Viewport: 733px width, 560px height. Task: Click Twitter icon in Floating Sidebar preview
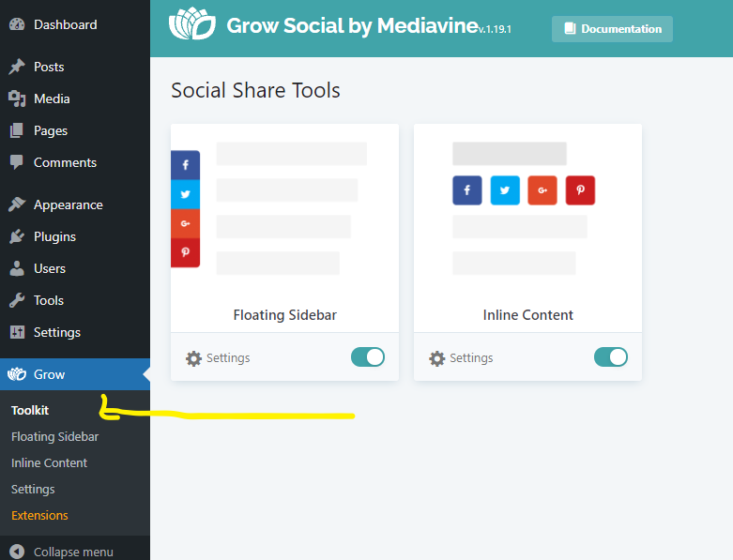[185, 194]
